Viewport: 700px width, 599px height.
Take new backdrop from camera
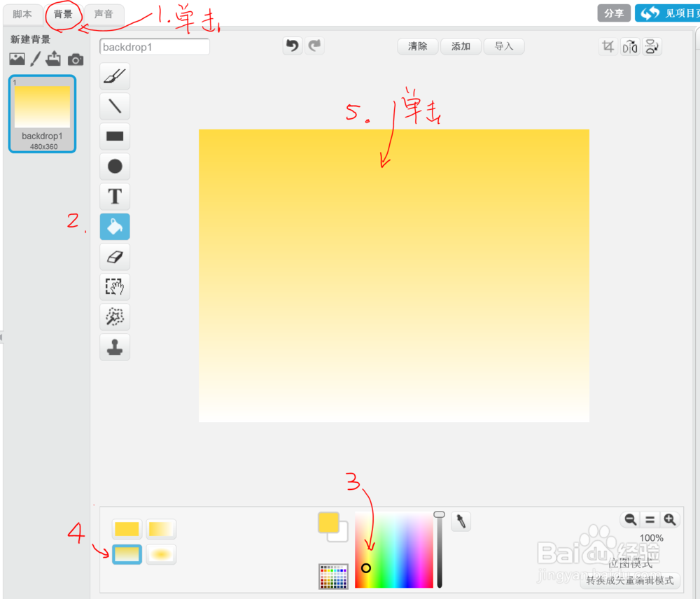[76, 59]
